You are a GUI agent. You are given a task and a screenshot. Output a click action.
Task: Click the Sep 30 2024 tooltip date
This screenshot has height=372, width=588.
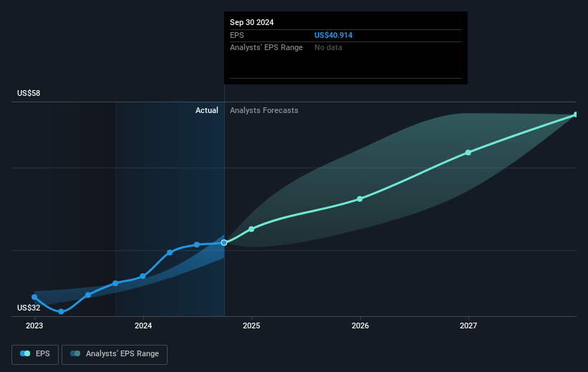pyautogui.click(x=251, y=22)
